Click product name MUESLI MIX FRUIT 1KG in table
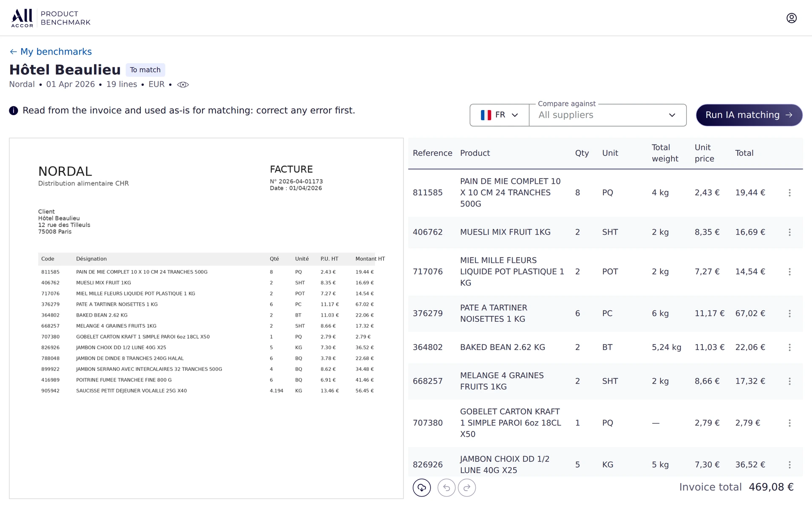Viewport: 812px width, 508px height. [505, 232]
